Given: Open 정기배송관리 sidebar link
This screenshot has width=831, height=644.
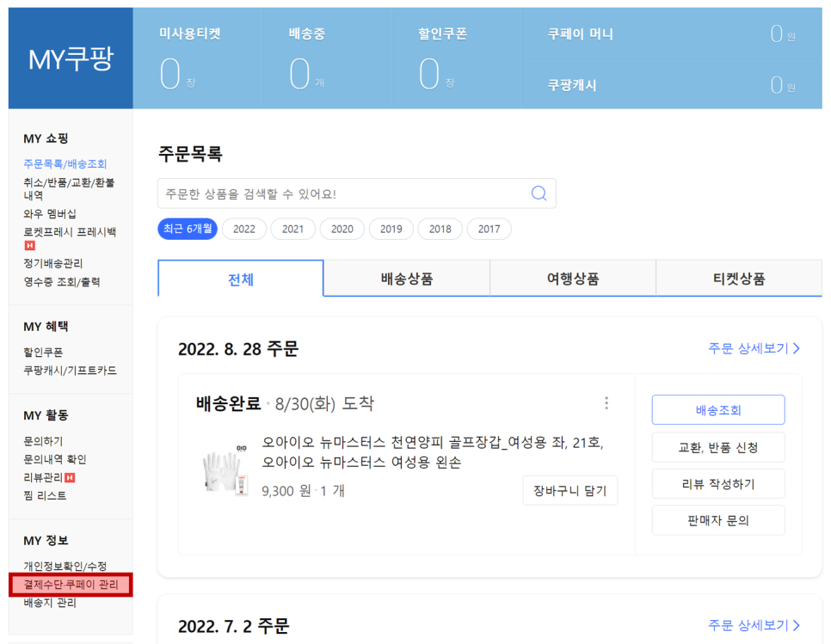Looking at the screenshot, I should coord(53,263).
